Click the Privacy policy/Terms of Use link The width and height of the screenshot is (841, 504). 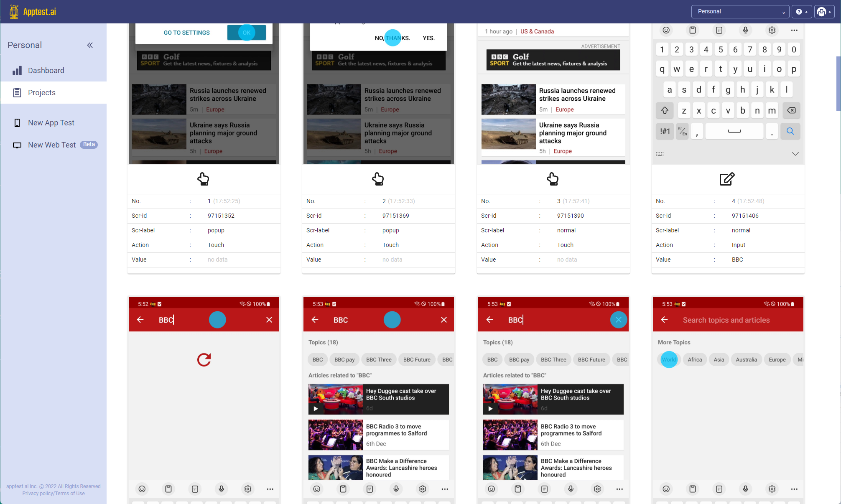(54, 494)
